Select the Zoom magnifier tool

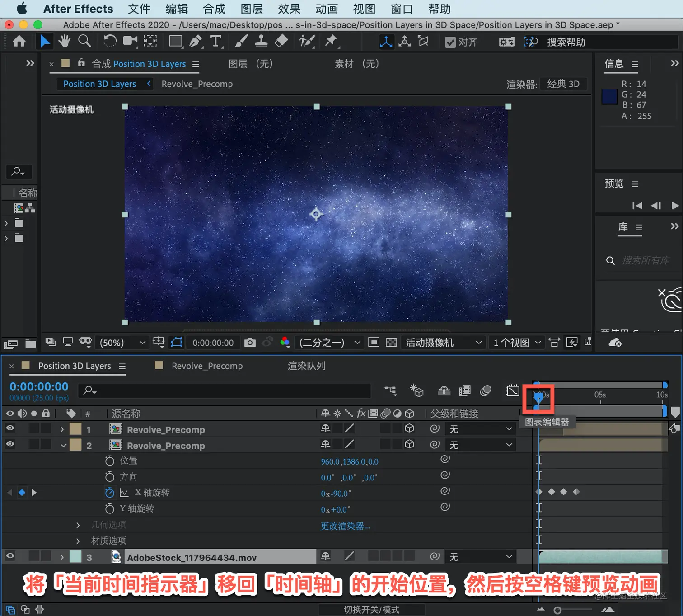point(84,41)
